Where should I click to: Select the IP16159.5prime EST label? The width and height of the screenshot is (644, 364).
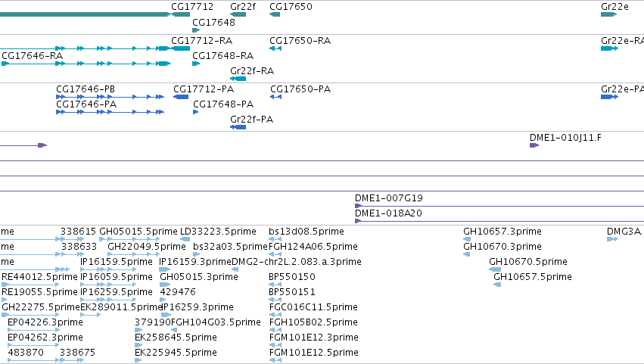pyautogui.click(x=117, y=262)
